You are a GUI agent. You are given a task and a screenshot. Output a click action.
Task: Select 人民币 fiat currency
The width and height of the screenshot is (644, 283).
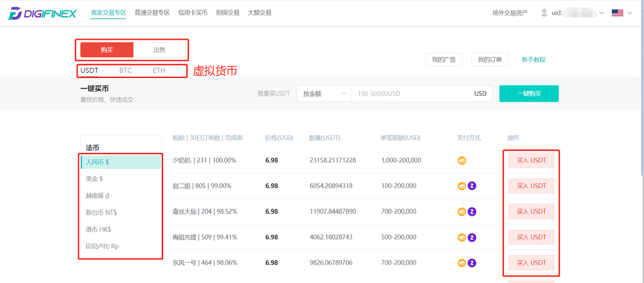tap(121, 162)
